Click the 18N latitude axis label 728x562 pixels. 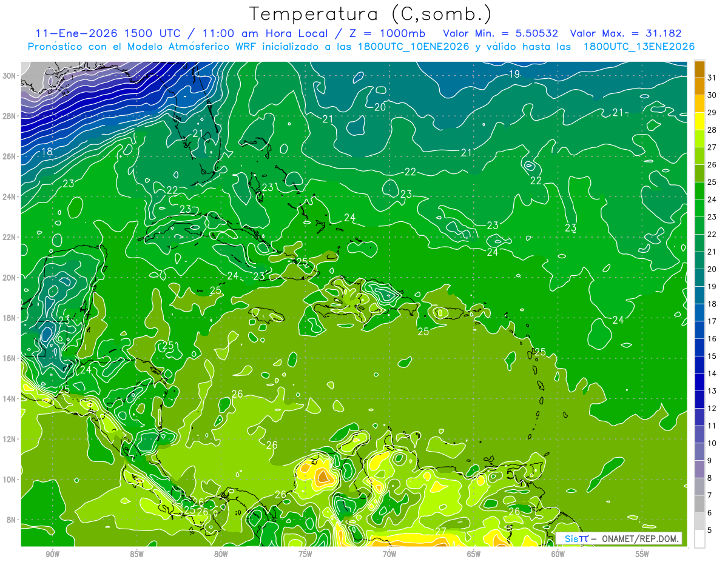coord(8,318)
